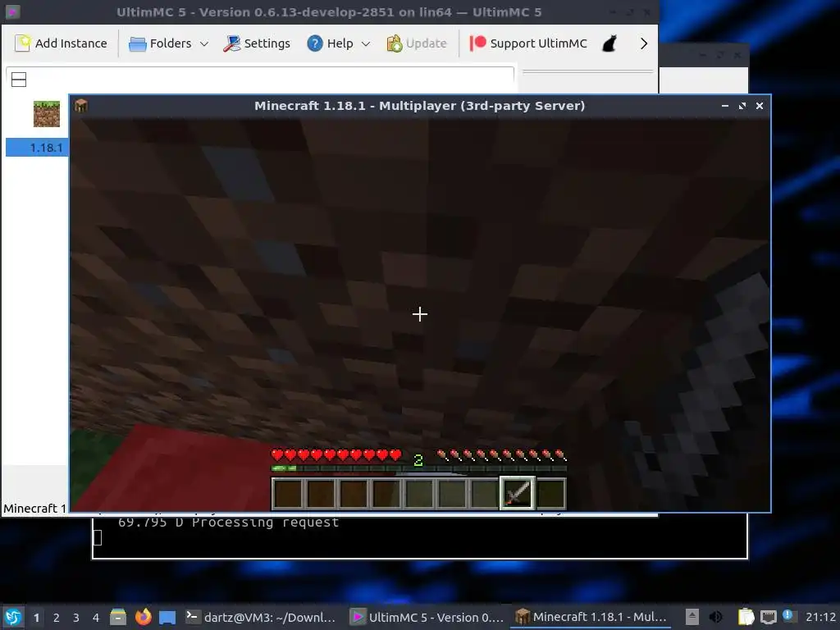Image resolution: width=840 pixels, height=630 pixels.
Task: Select the sword in the hotbar
Action: (x=517, y=493)
